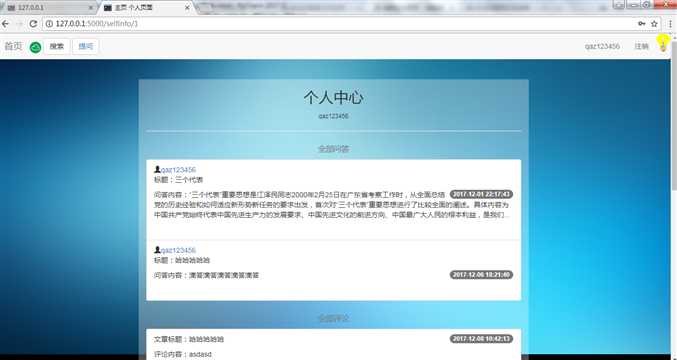The width and height of the screenshot is (677, 360).
Task: Click the timestamp badge 2017.12.01 22:17:43
Action: [481, 194]
